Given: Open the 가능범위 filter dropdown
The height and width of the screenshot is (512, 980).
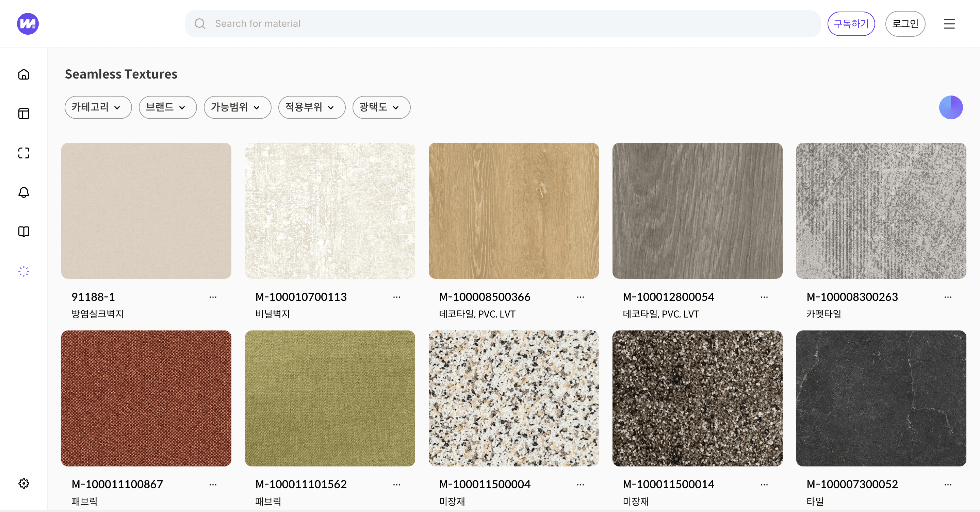Looking at the screenshot, I should click(x=237, y=107).
